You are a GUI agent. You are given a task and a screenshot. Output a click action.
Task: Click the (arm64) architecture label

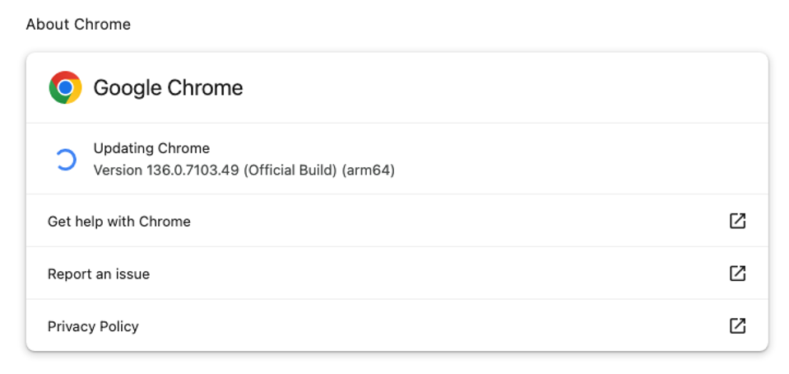click(x=368, y=171)
